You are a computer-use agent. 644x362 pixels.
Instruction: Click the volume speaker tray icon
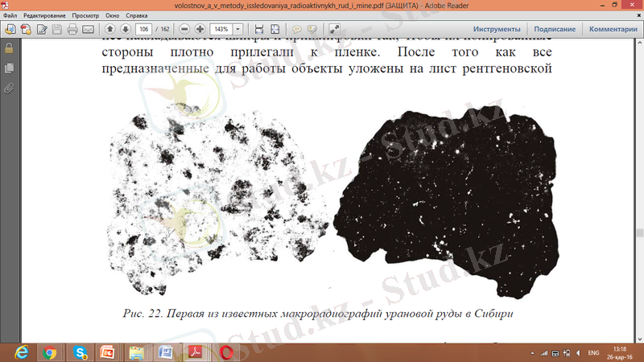click(x=578, y=353)
